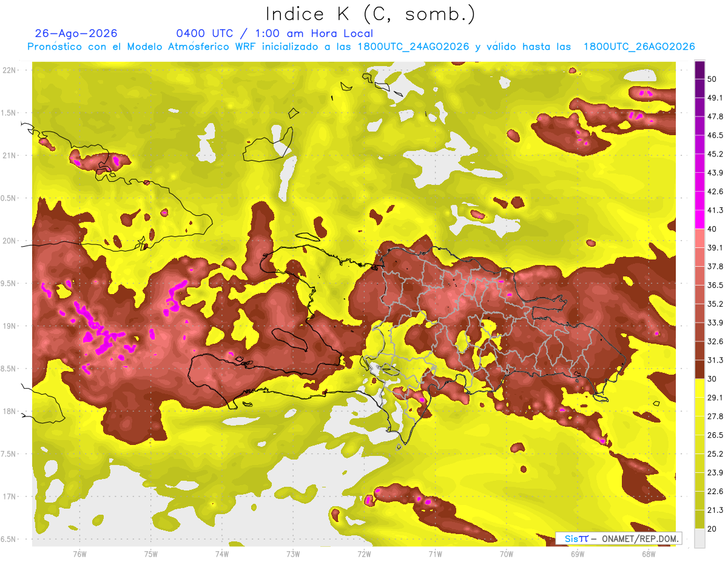Click the longitude label '69W'
Screen dimensions: 728x562
(x=578, y=554)
